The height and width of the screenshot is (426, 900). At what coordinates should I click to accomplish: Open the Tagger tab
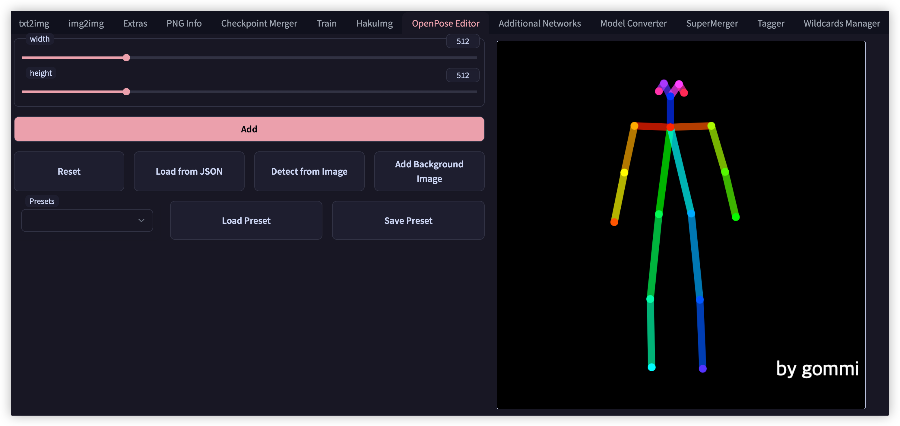(770, 24)
